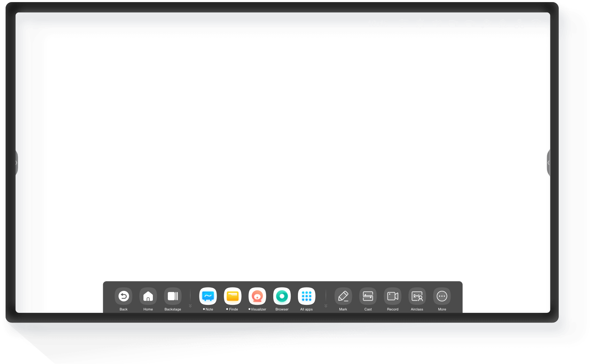Go to Home from the dock

point(148,296)
